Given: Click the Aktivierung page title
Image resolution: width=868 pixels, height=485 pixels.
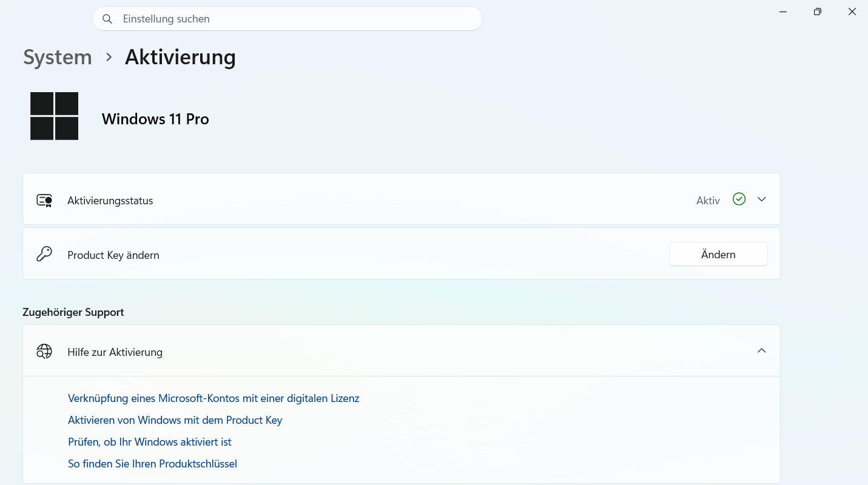Looking at the screenshot, I should pos(180,57).
